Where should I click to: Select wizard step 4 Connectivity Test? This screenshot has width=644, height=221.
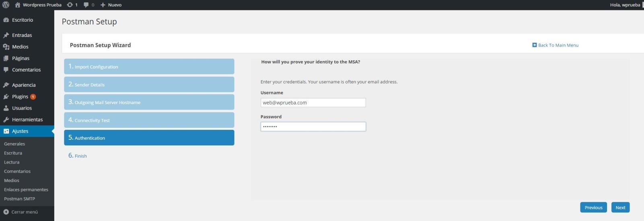tap(149, 120)
